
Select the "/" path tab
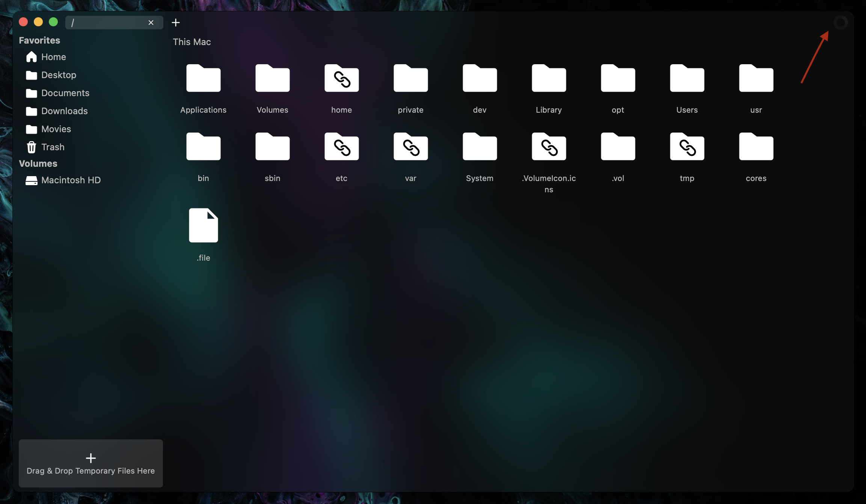[105, 23]
